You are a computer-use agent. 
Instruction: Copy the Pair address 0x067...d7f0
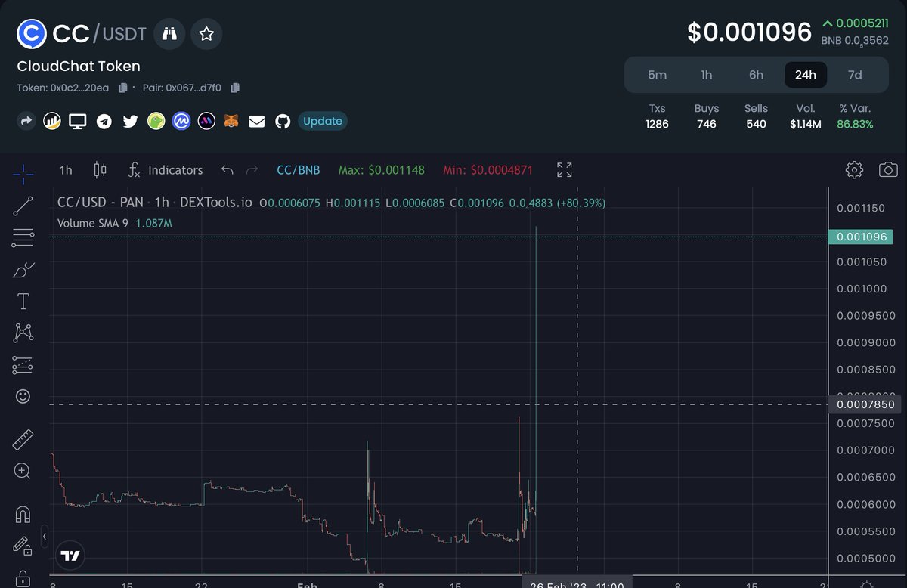(x=235, y=88)
